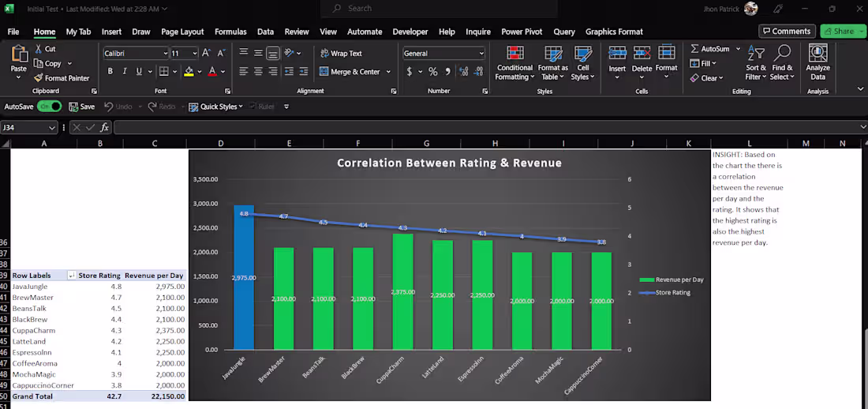
Task: Click Decrease Decimal icon
Action: (478, 72)
